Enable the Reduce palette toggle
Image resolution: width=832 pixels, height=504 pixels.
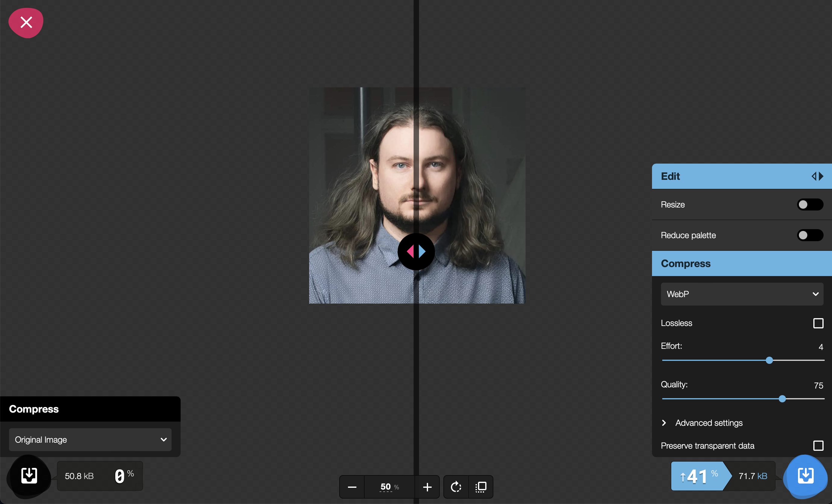pyautogui.click(x=810, y=235)
